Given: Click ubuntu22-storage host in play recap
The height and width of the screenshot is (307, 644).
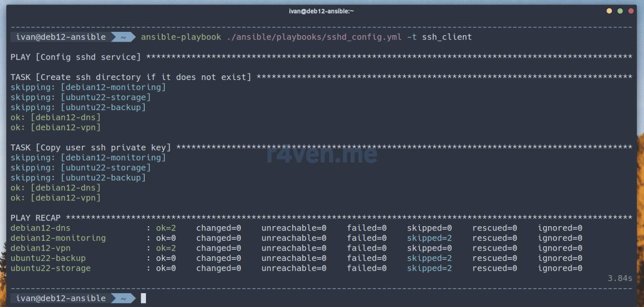Looking at the screenshot, I should click(51, 268).
